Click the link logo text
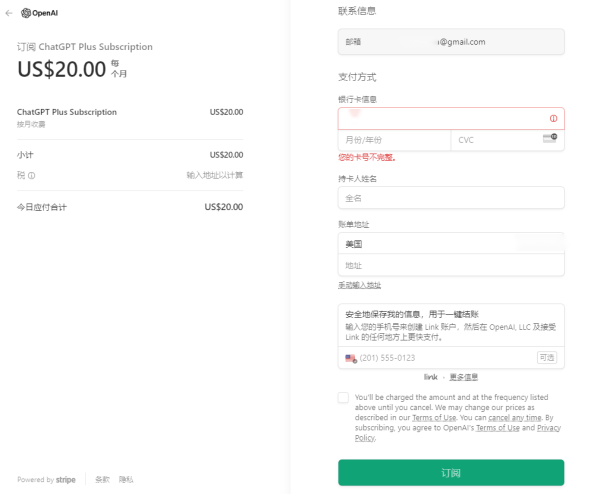The width and height of the screenshot is (600, 494). coord(430,377)
